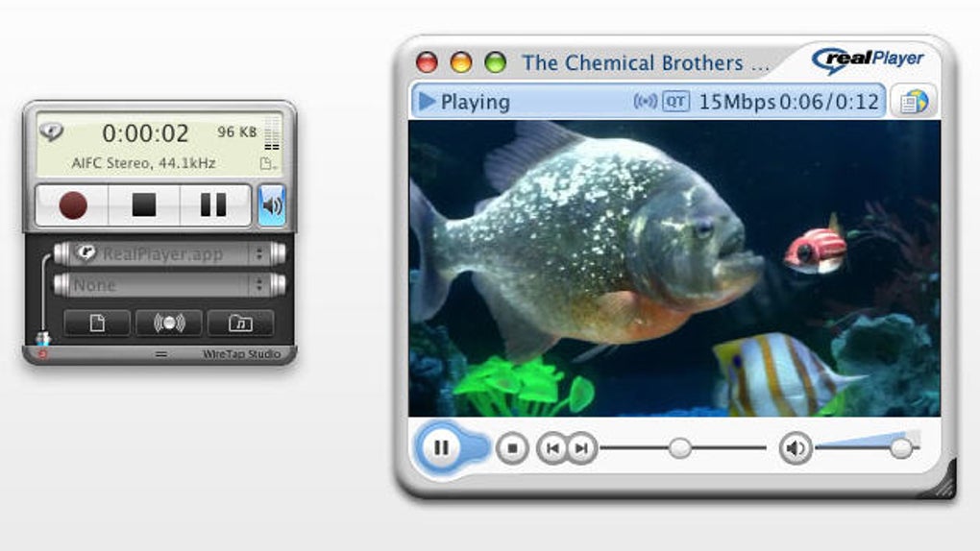Toggle WireTap speaker monitoring button

click(x=272, y=204)
